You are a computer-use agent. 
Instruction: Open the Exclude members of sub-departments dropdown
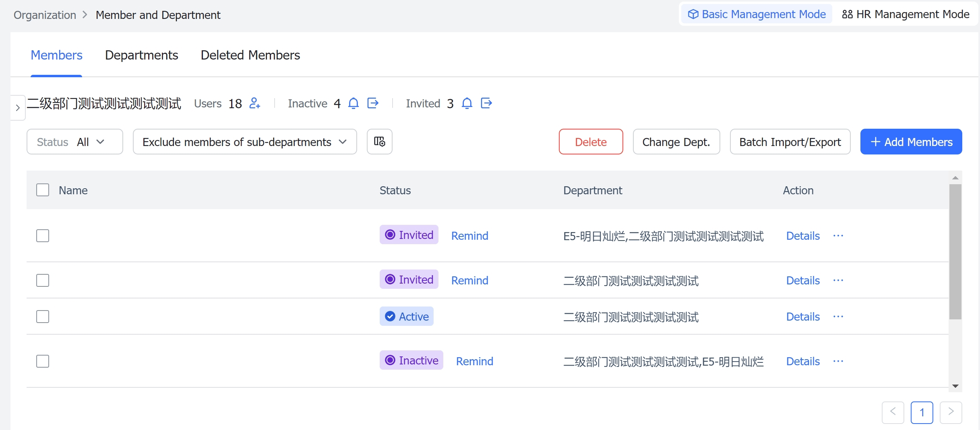tap(245, 142)
